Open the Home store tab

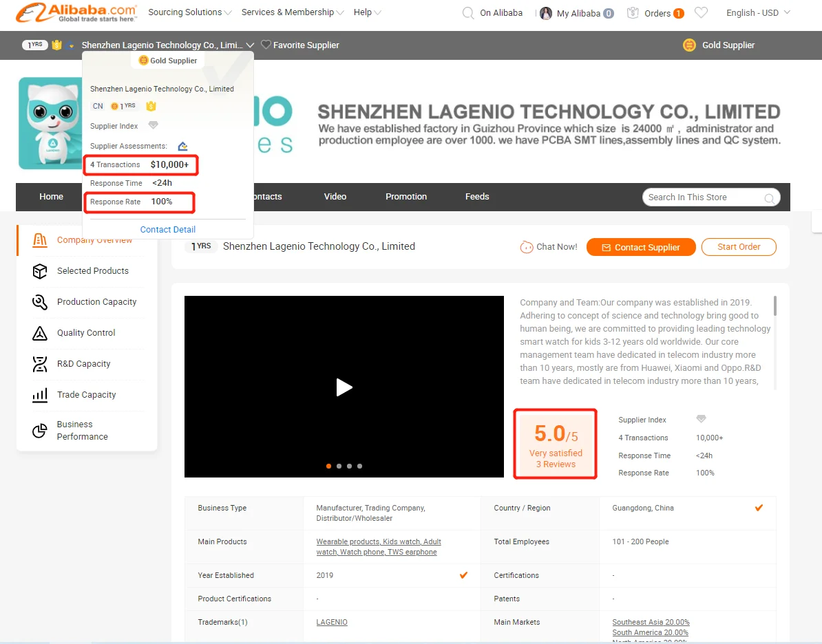52,197
